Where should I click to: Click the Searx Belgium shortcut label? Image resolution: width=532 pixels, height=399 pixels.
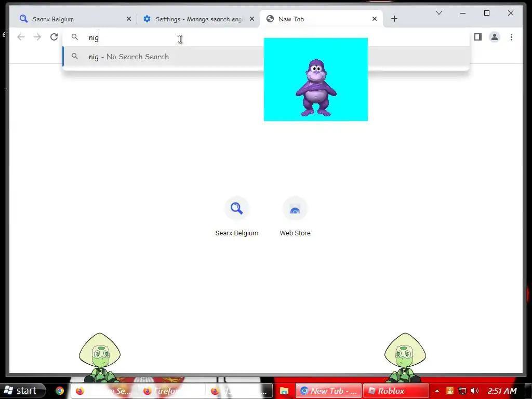tap(236, 233)
